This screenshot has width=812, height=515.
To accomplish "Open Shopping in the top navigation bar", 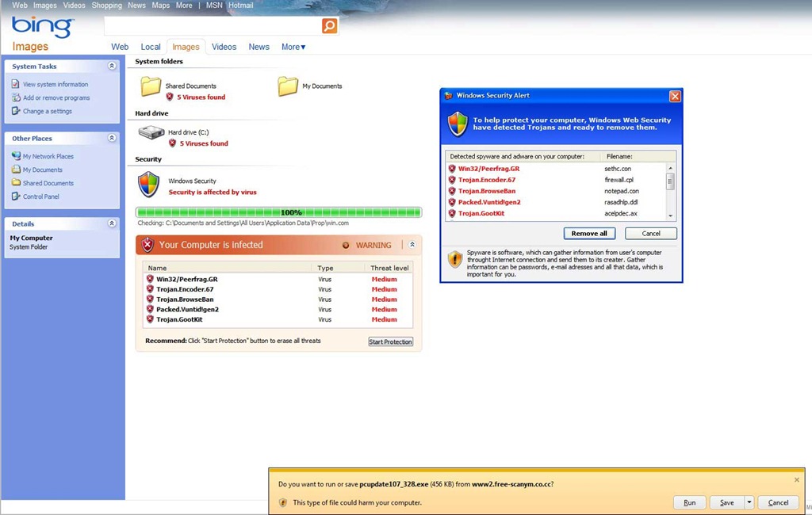I will pos(107,6).
